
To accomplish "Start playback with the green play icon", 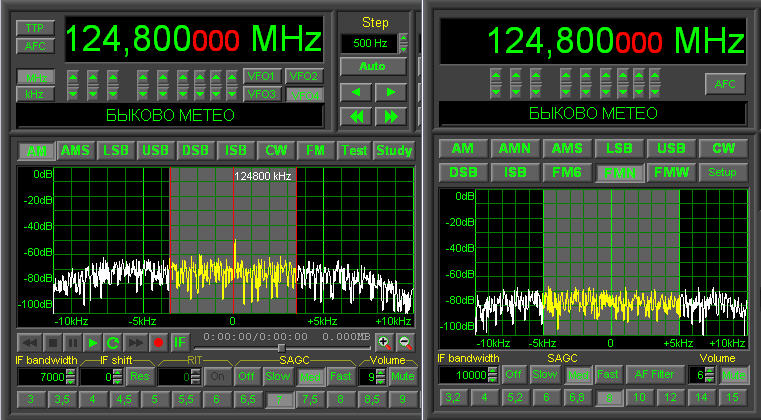I will (x=92, y=343).
